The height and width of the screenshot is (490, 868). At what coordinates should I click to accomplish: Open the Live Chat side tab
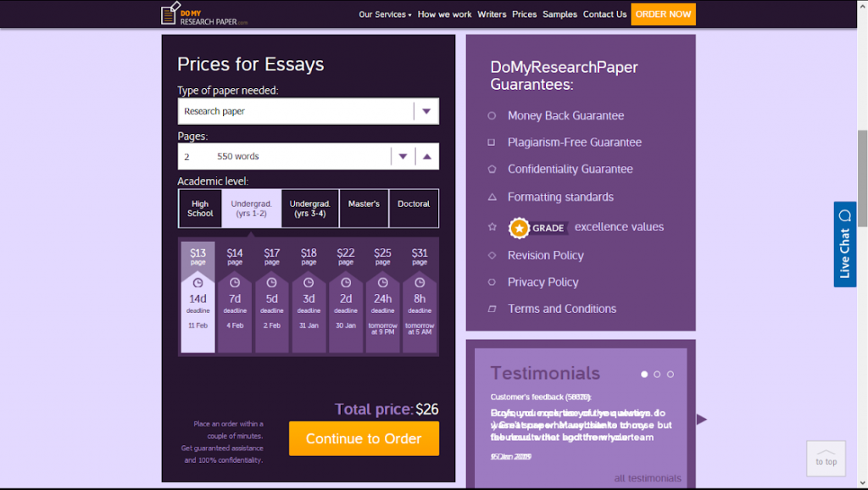pos(845,244)
